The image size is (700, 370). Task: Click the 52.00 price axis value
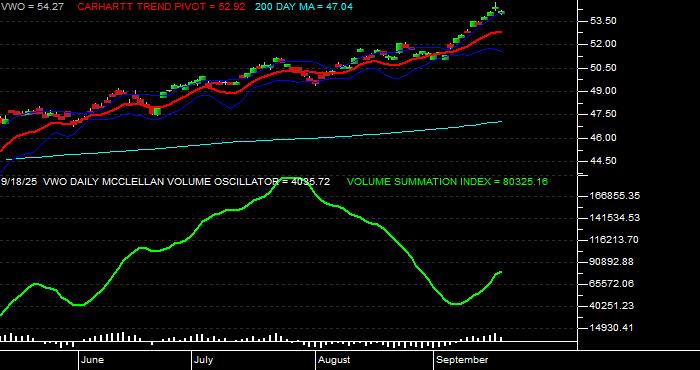click(x=604, y=44)
